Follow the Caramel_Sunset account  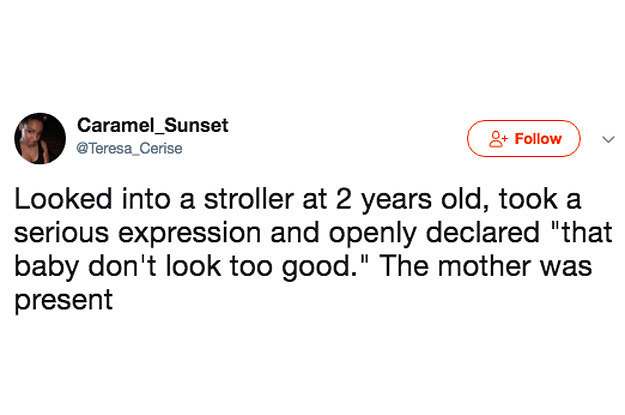point(523,138)
